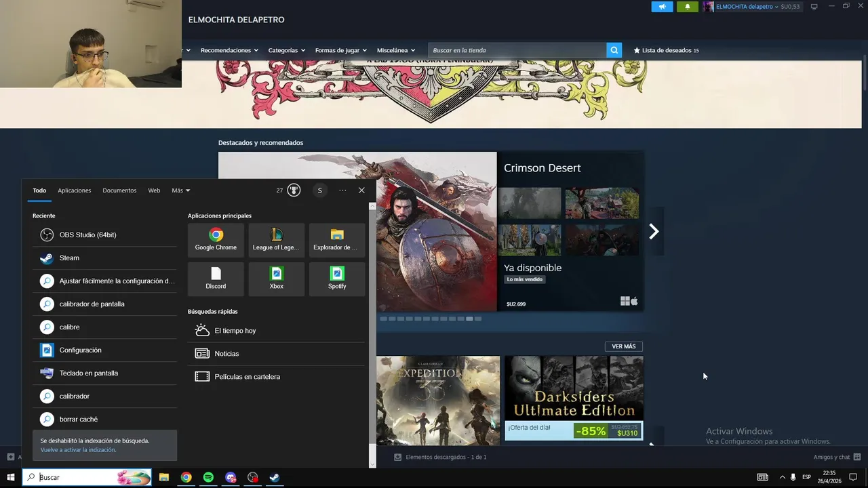Image resolution: width=868 pixels, height=488 pixels.
Task: Switch to Web search tab
Action: (154, 190)
